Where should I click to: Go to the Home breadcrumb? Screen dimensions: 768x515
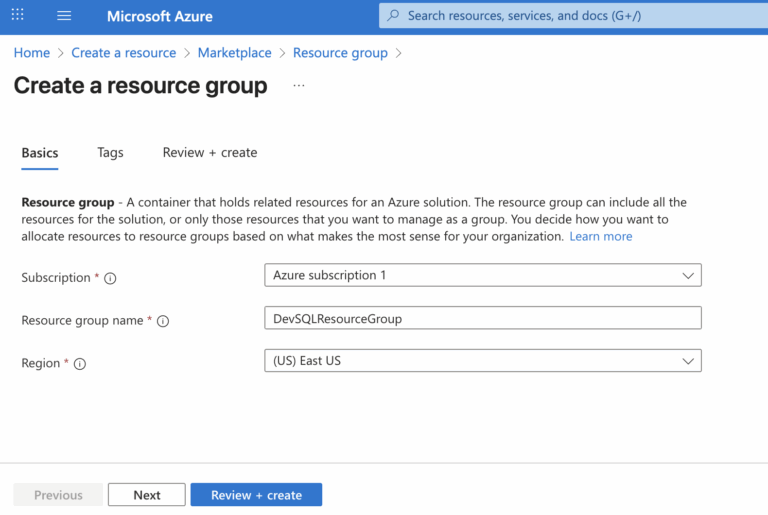[x=32, y=52]
